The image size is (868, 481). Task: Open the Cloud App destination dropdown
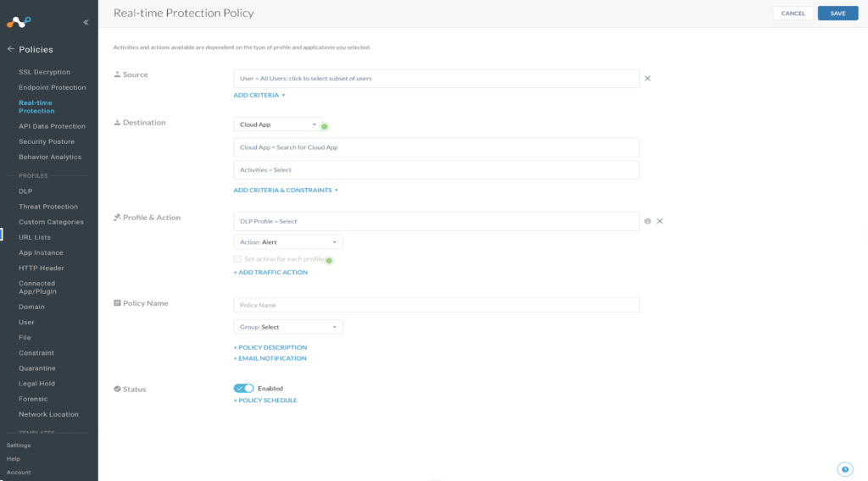(x=278, y=124)
